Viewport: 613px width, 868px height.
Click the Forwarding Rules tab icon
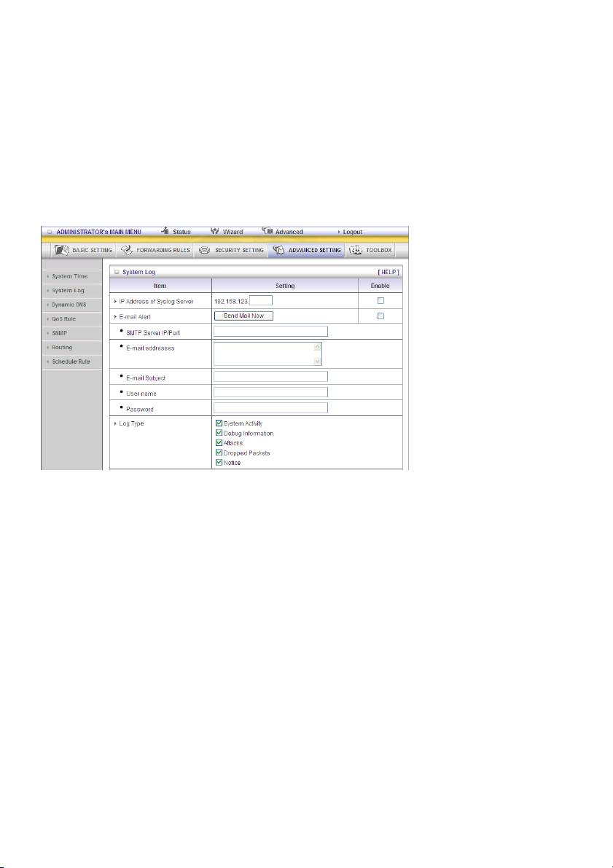coord(127,250)
